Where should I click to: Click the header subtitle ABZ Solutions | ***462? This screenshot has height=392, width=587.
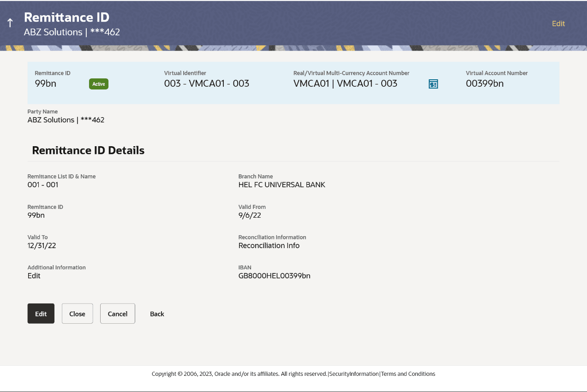tap(72, 32)
